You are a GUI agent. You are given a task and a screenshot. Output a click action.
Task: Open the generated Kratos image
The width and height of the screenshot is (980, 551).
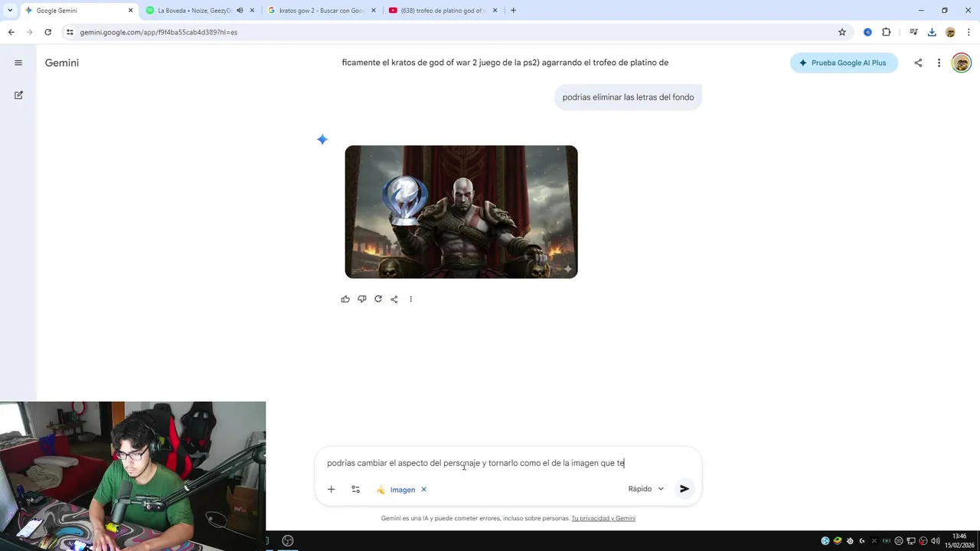click(461, 212)
